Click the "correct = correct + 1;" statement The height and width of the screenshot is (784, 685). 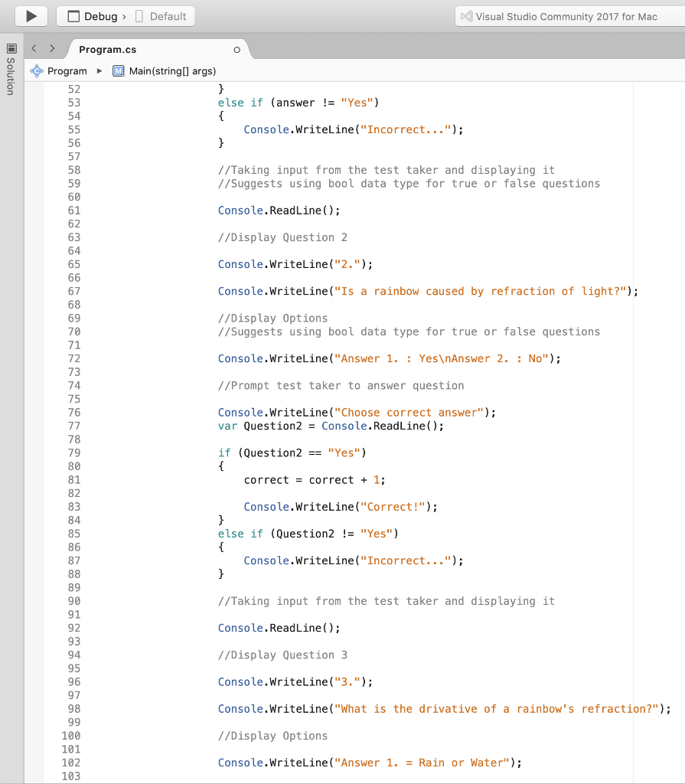(315, 480)
